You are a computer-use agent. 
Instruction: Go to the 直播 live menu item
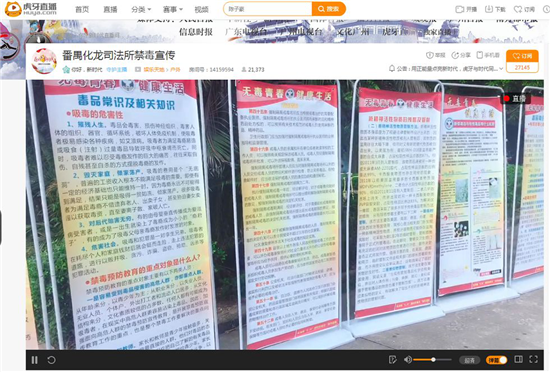coord(110,9)
